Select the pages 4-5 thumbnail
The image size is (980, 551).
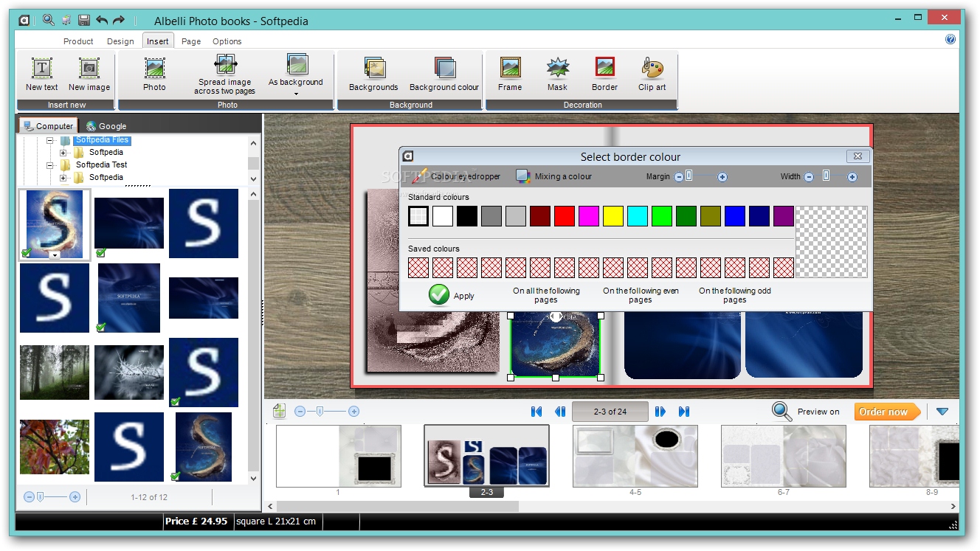(x=635, y=456)
